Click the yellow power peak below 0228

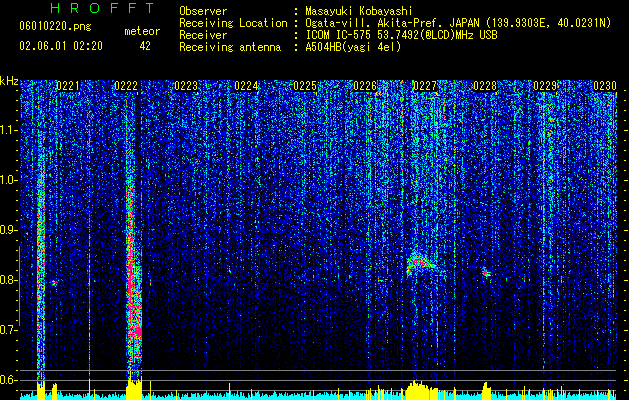coord(486,391)
